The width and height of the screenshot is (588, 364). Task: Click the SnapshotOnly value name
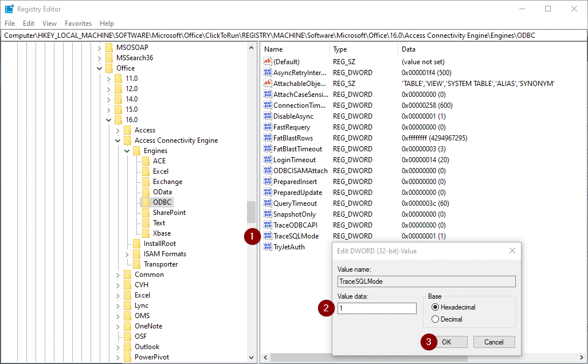click(295, 214)
